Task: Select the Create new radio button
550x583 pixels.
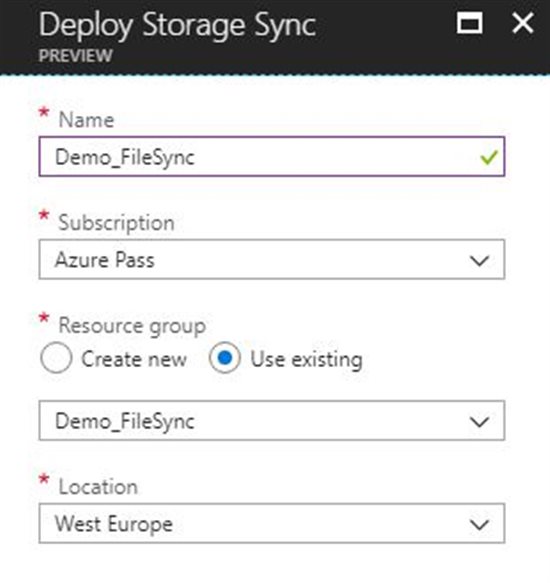Action: point(56,358)
